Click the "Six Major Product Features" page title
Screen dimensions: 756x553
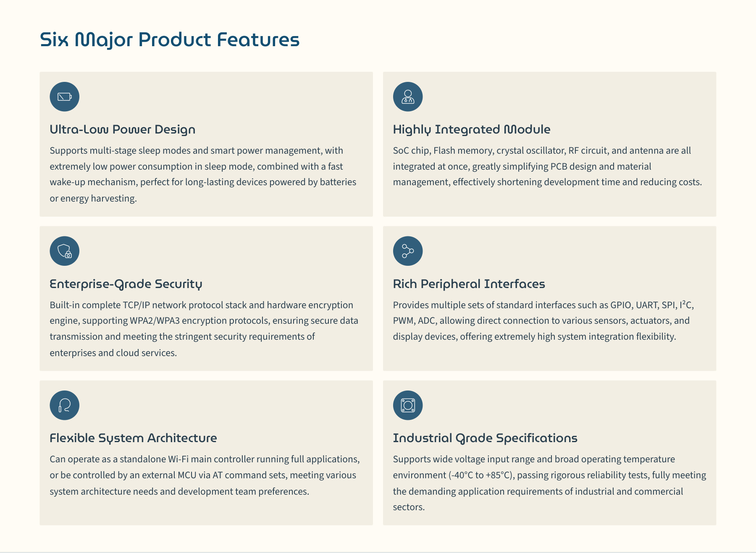(x=169, y=40)
